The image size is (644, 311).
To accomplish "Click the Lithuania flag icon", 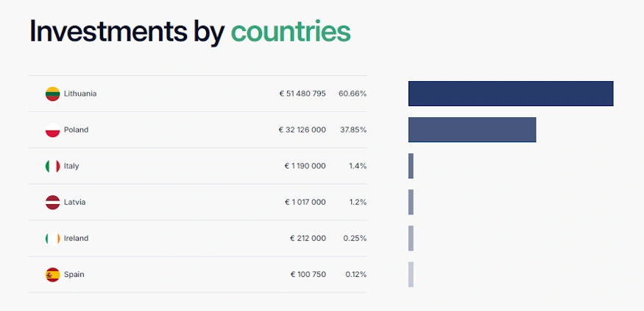I will [52, 94].
